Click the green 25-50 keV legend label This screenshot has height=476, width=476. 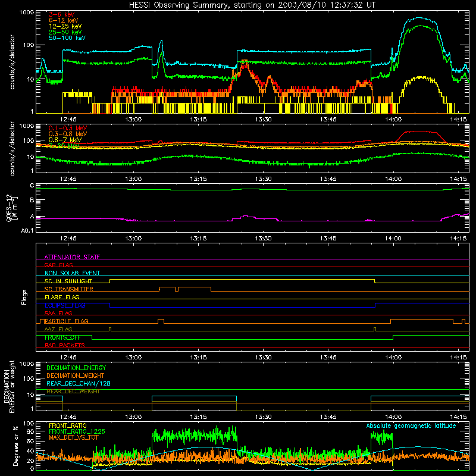coord(65,32)
